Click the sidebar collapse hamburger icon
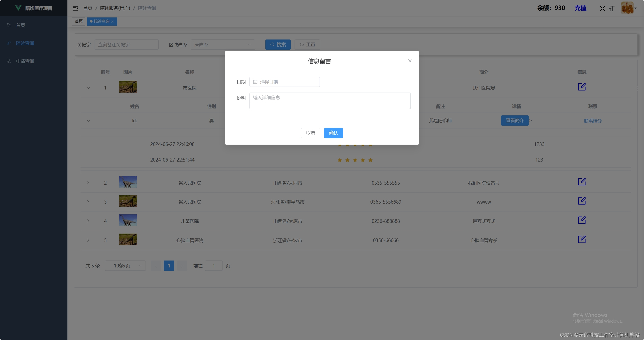 (x=75, y=8)
